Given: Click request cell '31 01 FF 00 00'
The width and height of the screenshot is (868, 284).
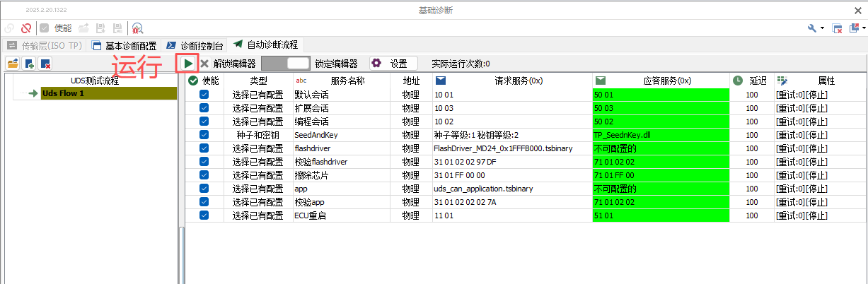Looking at the screenshot, I should click(x=512, y=175).
